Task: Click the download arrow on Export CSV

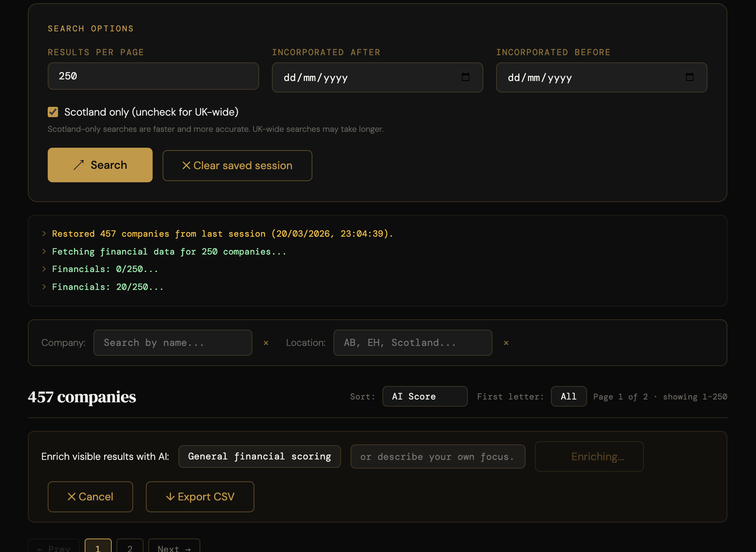Action: pyautogui.click(x=170, y=496)
